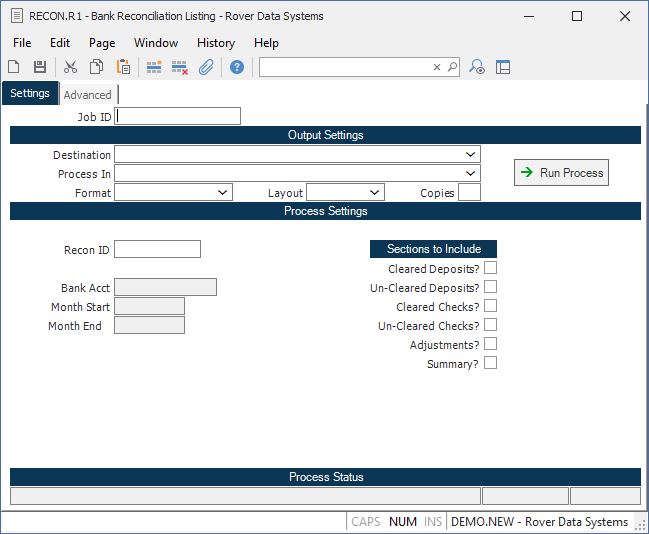Clear the toolbar search box with X
This screenshot has height=534, width=649.
437,67
